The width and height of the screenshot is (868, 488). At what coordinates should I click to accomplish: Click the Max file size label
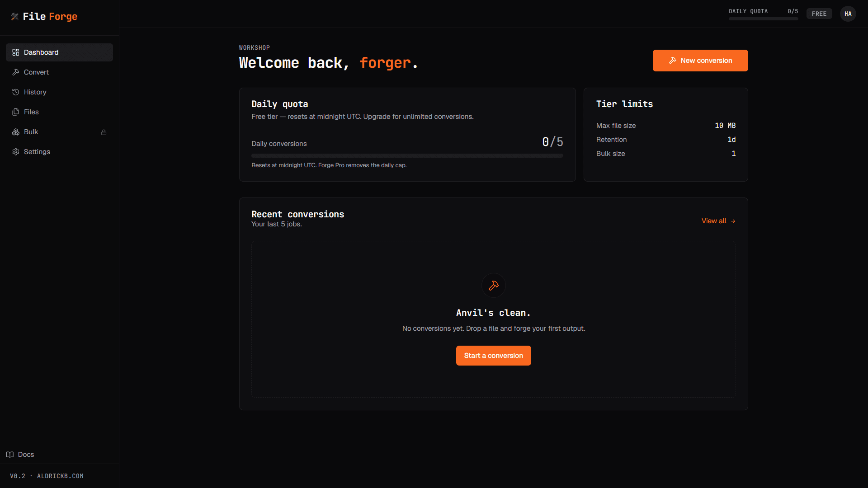tap(616, 126)
